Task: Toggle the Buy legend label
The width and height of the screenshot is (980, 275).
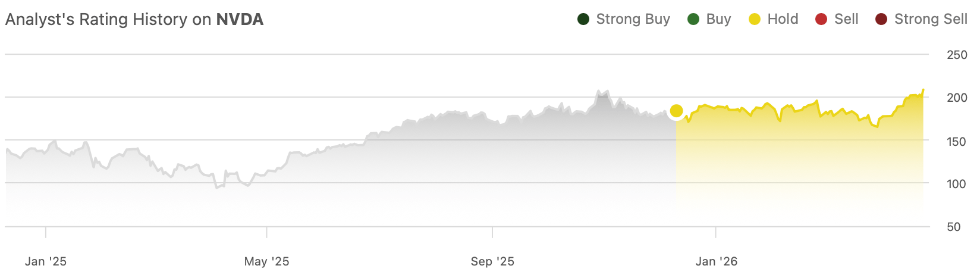Action: 718,20
